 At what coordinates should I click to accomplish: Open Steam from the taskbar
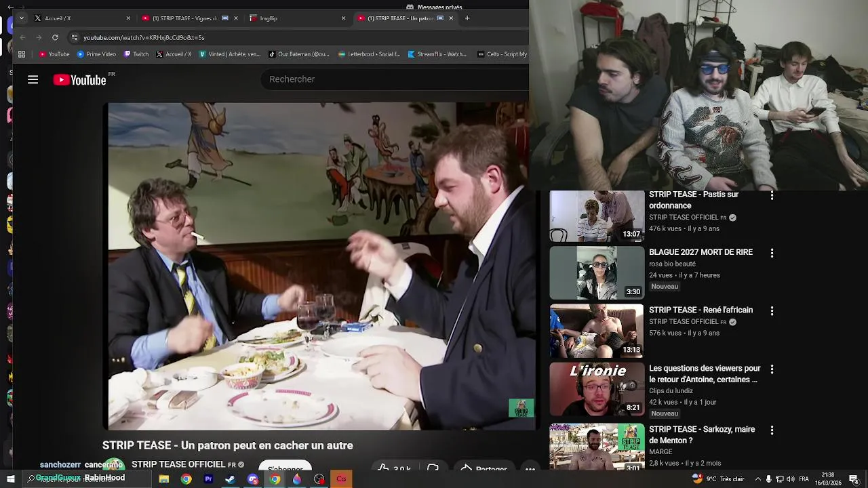coord(231,479)
